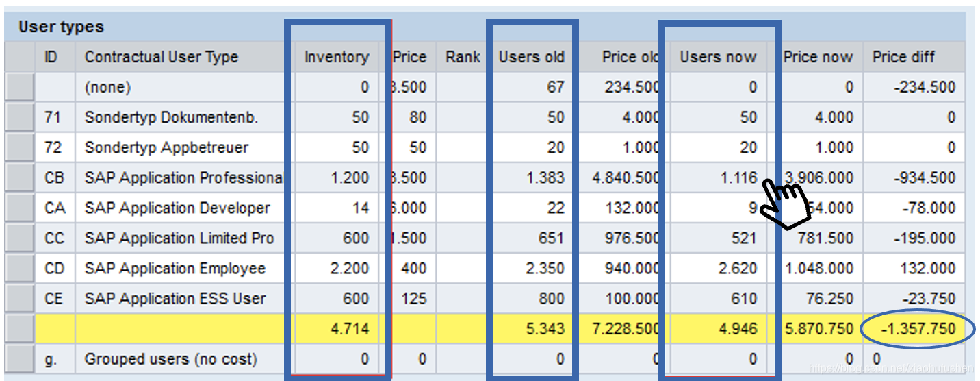This screenshot has height=381, width=980.
Task: Click the select-all corner cell of table
Action: pos(19,57)
